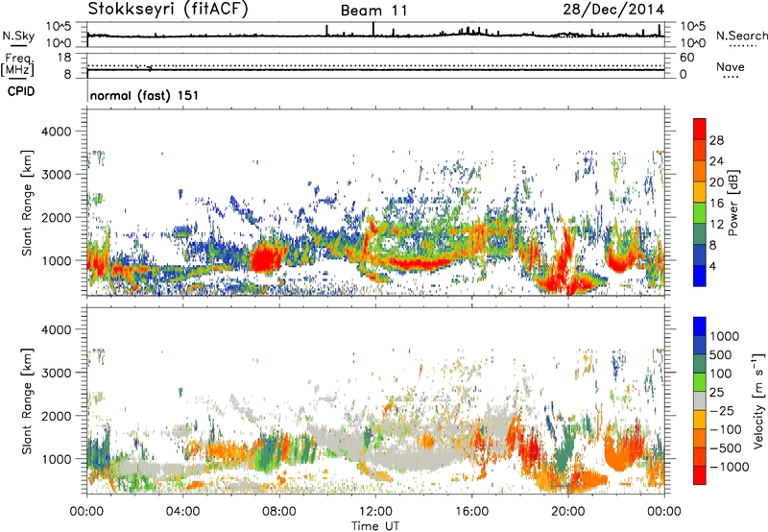Click the N.Search legend label
768x532 pixels.
pos(742,36)
